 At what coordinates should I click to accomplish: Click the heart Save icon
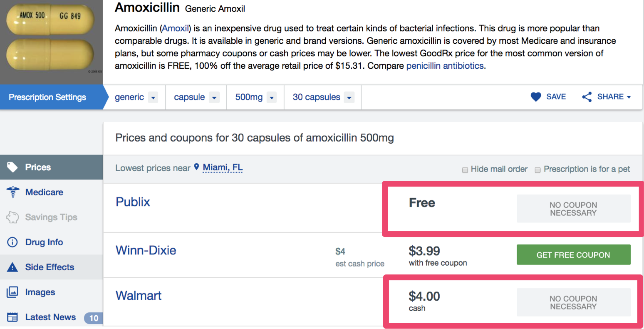point(536,97)
